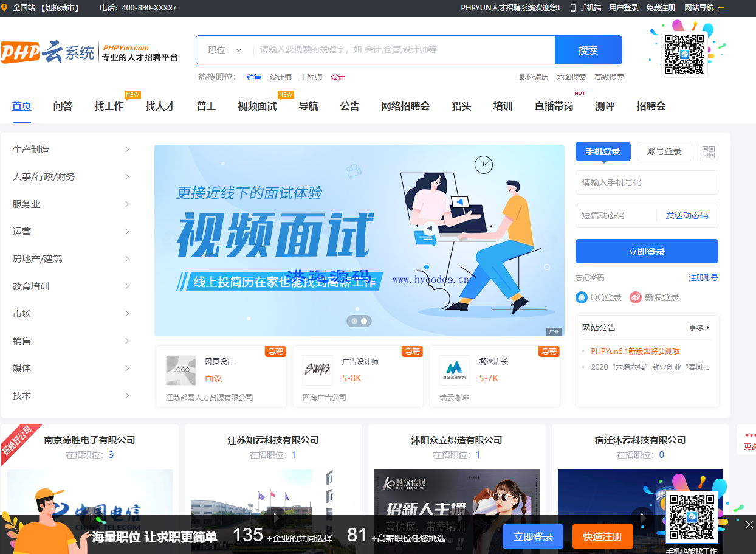Screen dimensions: 756x554
Task: Open 找人才 navigation item
Action: point(160,106)
